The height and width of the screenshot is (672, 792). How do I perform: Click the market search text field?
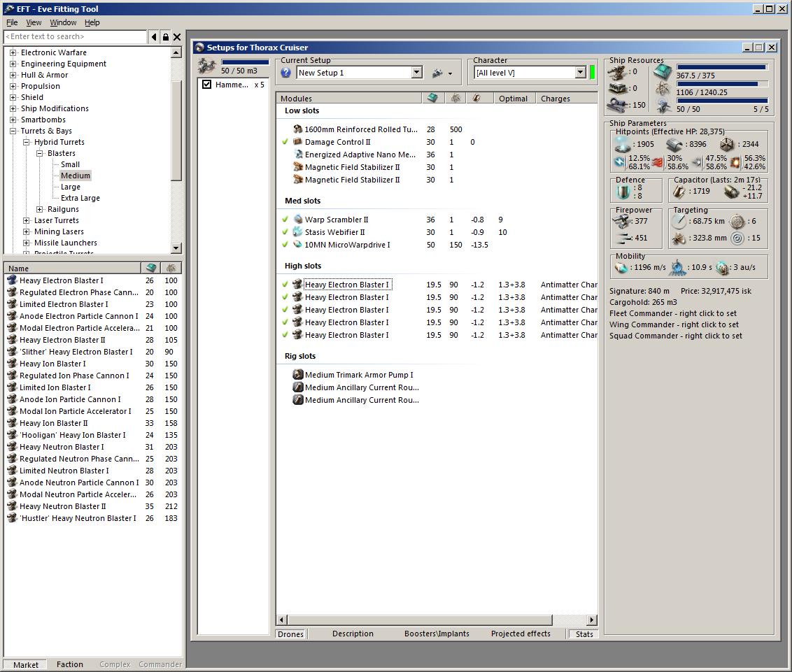pyautogui.click(x=76, y=36)
